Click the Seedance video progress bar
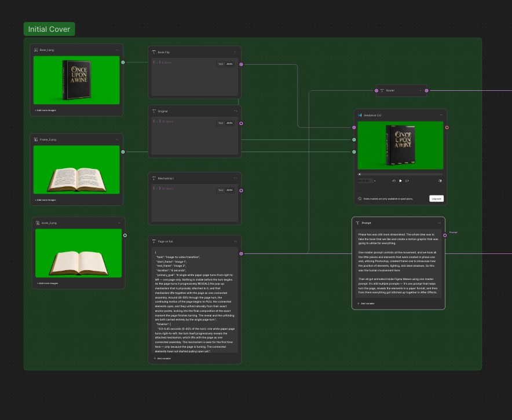512x420 pixels. [x=400, y=175]
